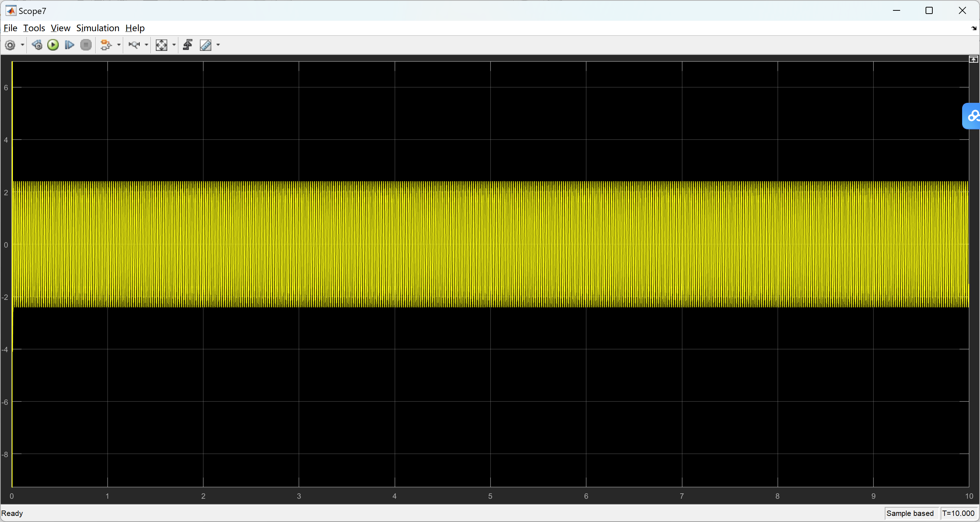Toggle the Triggers tool icon
Viewport: 980px width, 522px height.
coord(188,45)
